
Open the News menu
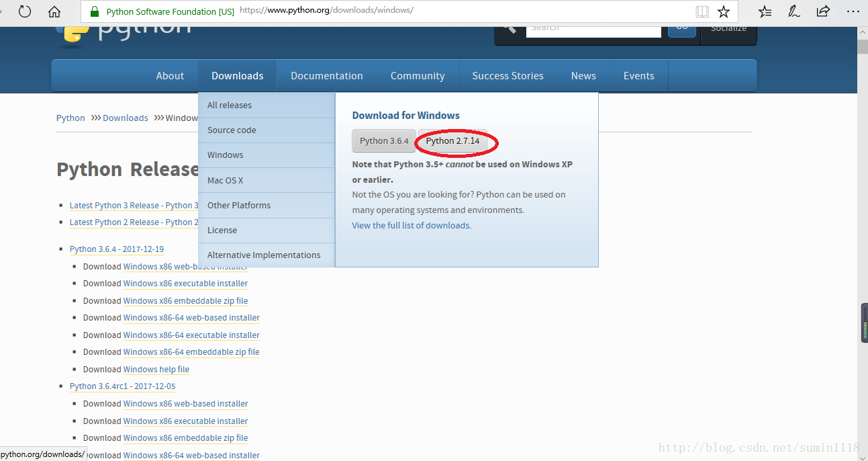[x=583, y=76]
